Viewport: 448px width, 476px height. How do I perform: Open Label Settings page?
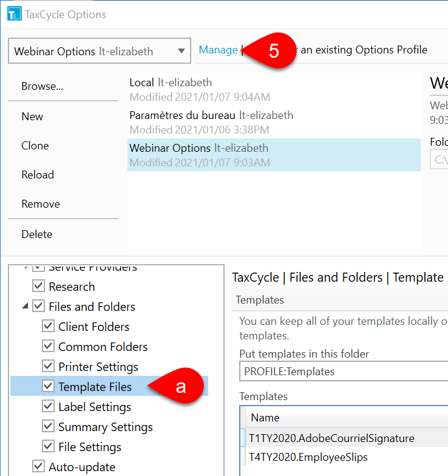pyautogui.click(x=95, y=407)
